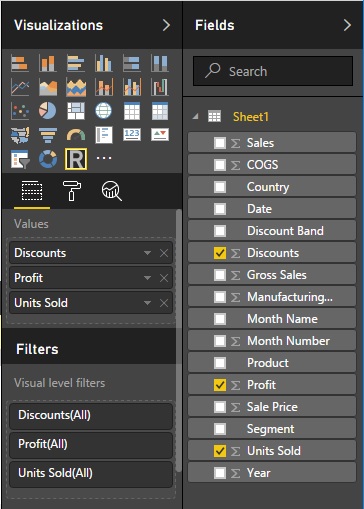Collapse the Visualizations pane chevron
This screenshot has height=509, width=364.
166,25
